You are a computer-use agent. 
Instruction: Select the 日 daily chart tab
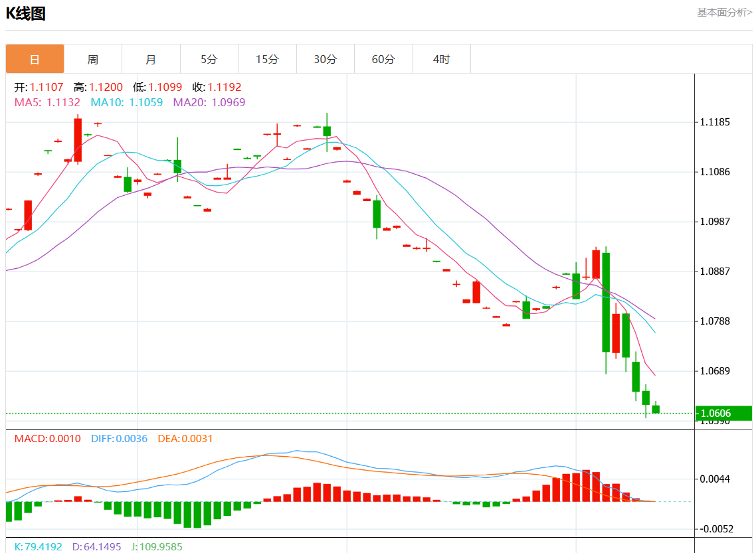35,59
